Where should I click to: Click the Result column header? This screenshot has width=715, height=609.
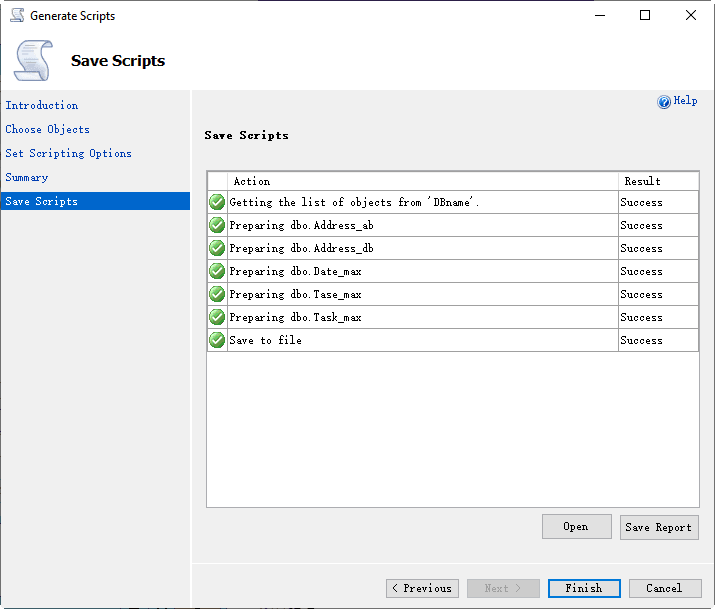[658, 181]
